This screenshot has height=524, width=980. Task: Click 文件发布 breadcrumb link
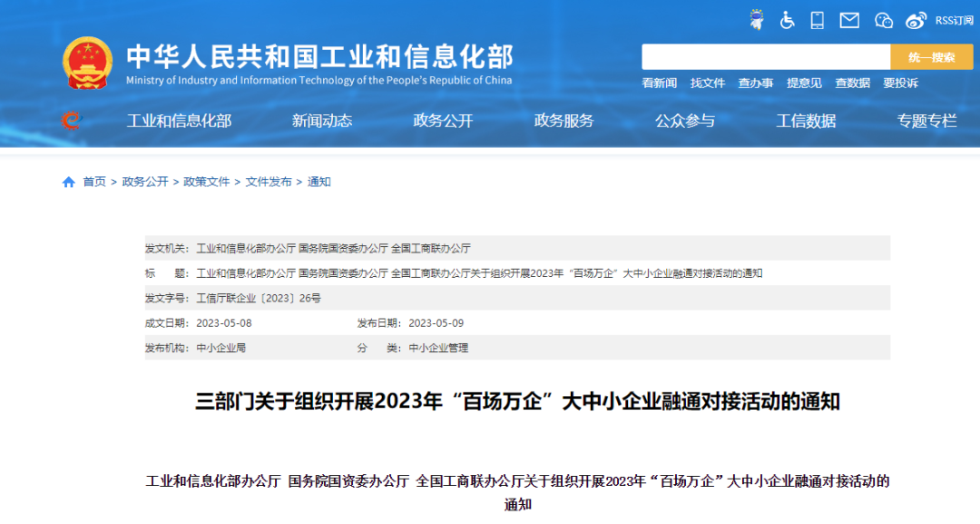269,182
